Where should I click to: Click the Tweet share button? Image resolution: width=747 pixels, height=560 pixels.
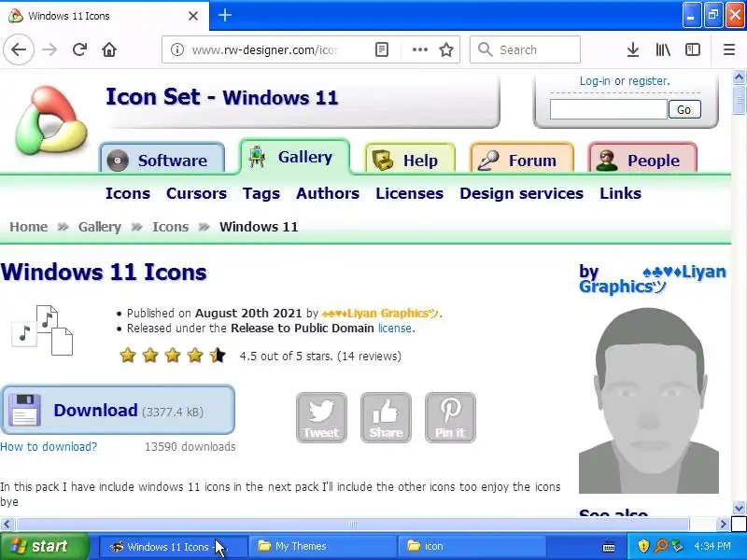pyautogui.click(x=321, y=417)
